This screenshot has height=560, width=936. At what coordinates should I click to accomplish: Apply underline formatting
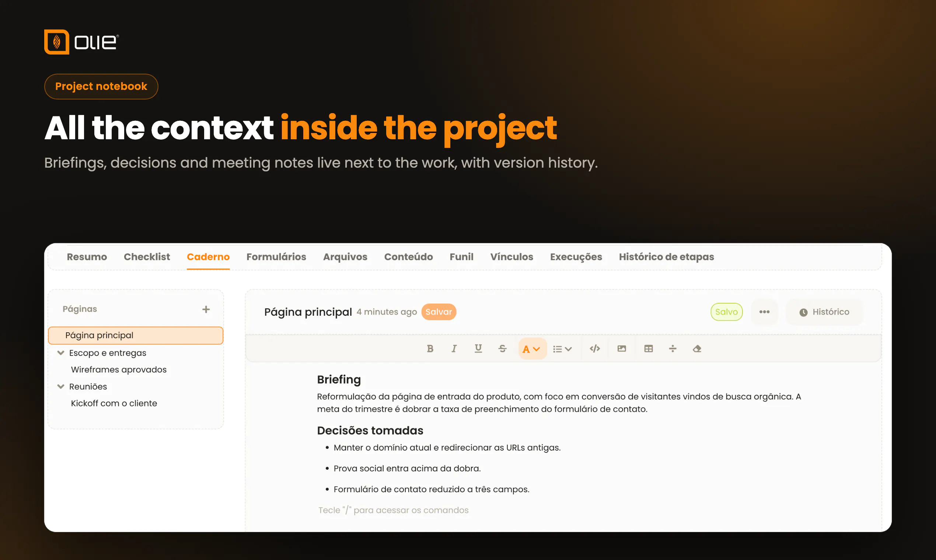(x=478, y=349)
